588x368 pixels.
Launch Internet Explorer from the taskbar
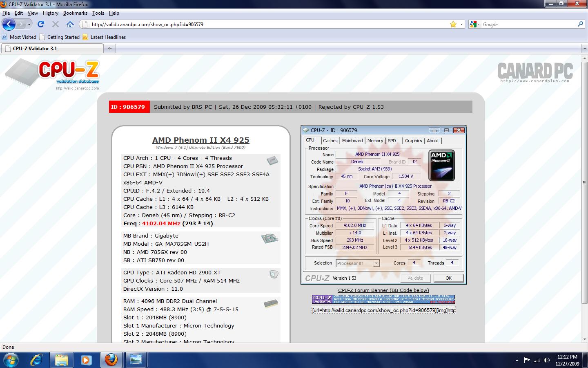coord(36,360)
